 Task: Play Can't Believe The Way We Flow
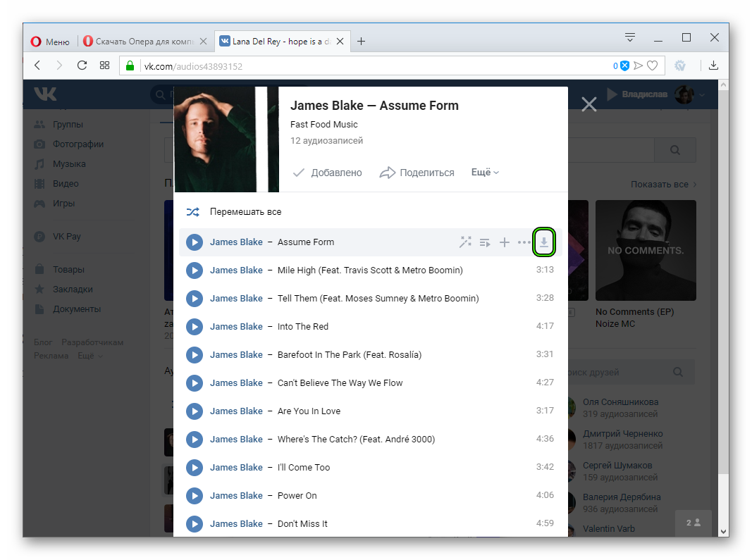195,383
